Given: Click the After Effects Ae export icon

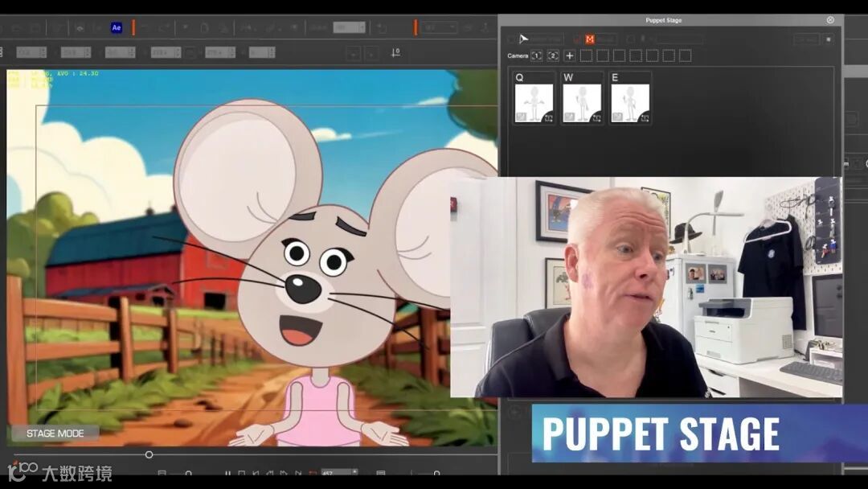Looking at the screenshot, I should [117, 27].
